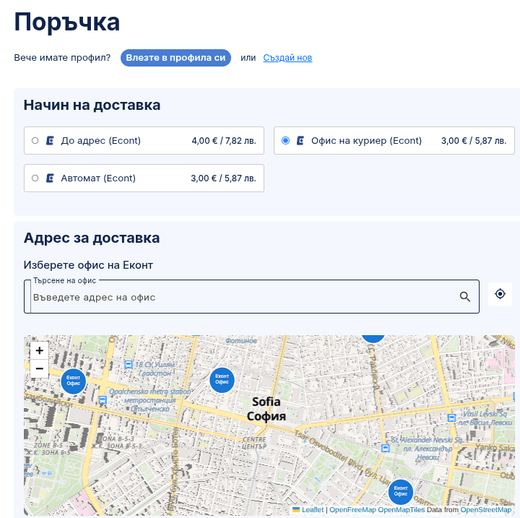Select the far-left Econt office map marker
This screenshot has width=520, height=518.
(x=73, y=381)
